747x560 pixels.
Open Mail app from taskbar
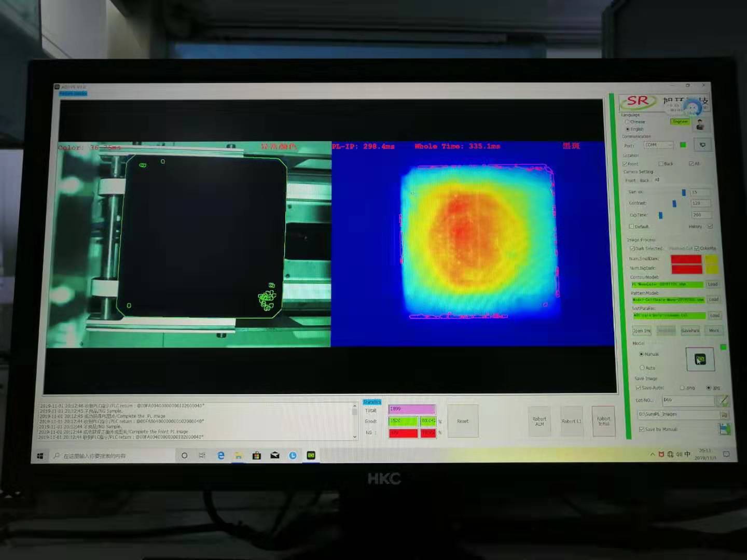[x=275, y=455]
